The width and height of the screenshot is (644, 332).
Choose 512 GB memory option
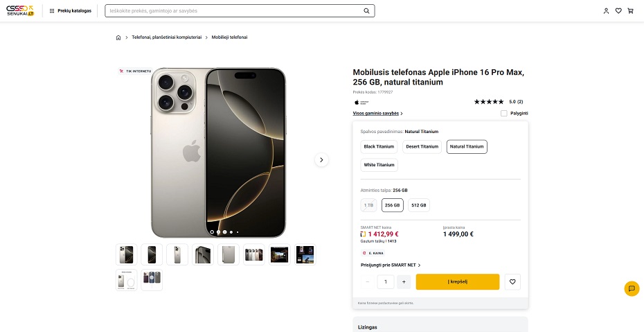coord(419,205)
